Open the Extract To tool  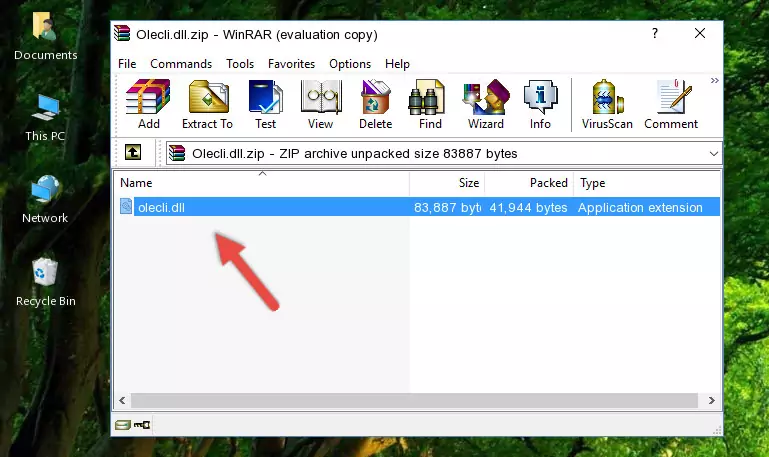pos(207,104)
